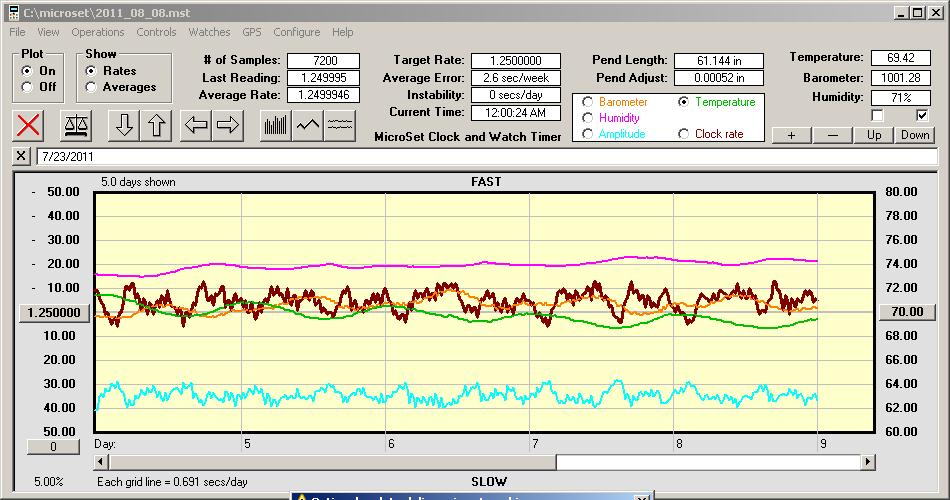Set Plot to On
Screen dimensions: 950x500
(x=27, y=71)
